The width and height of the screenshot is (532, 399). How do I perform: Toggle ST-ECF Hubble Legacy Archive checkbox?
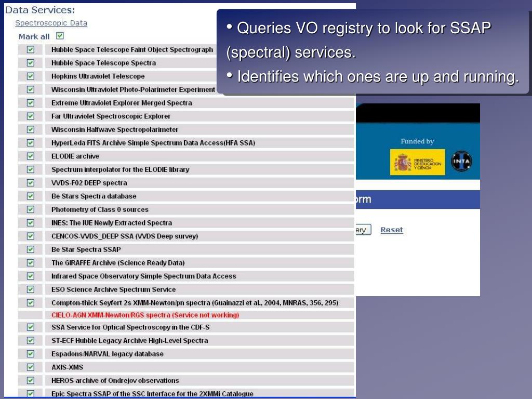click(31, 340)
